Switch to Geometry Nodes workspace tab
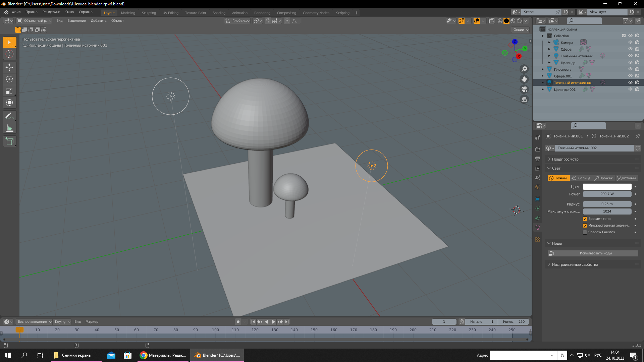Viewport: 644px width, 362px height. pos(316,13)
